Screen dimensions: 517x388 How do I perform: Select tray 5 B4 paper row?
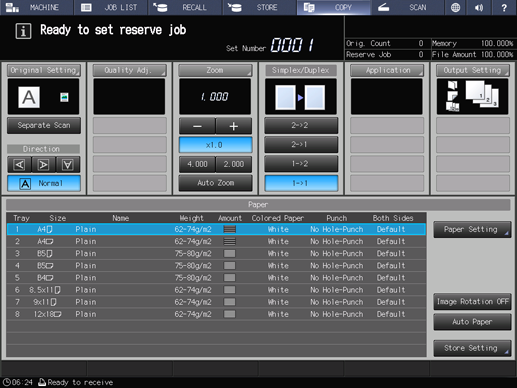tap(216, 278)
